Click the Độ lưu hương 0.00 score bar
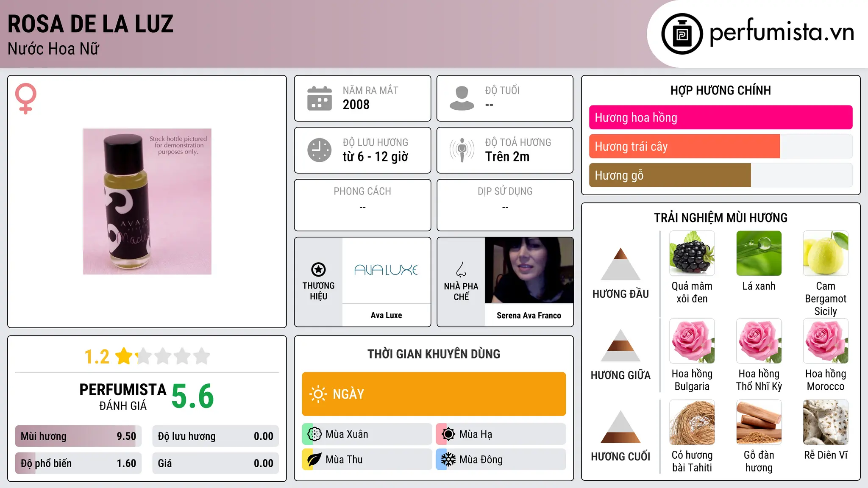The image size is (868, 488). (215, 436)
